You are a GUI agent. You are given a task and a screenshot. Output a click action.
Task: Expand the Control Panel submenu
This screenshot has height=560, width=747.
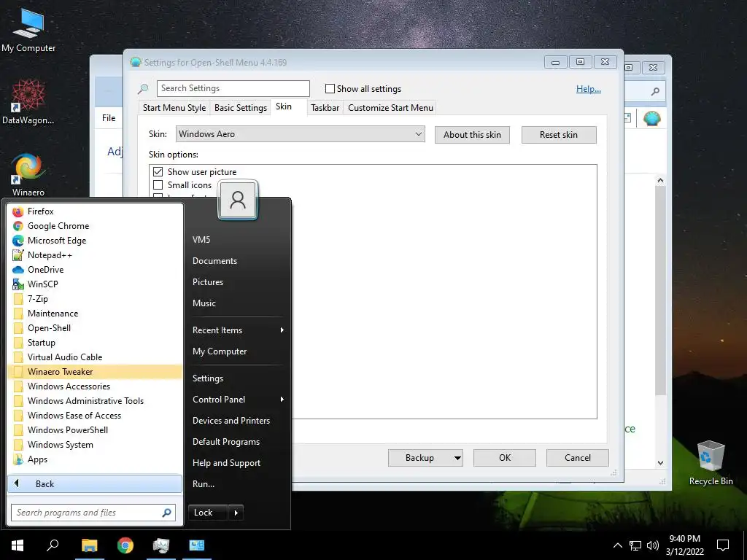[x=239, y=400]
